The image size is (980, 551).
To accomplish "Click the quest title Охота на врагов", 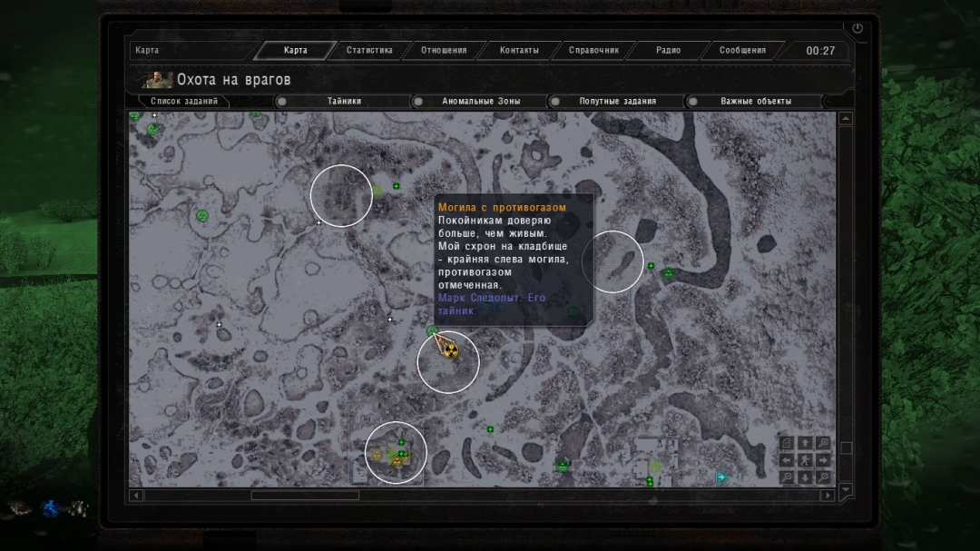I will pyautogui.click(x=234, y=80).
